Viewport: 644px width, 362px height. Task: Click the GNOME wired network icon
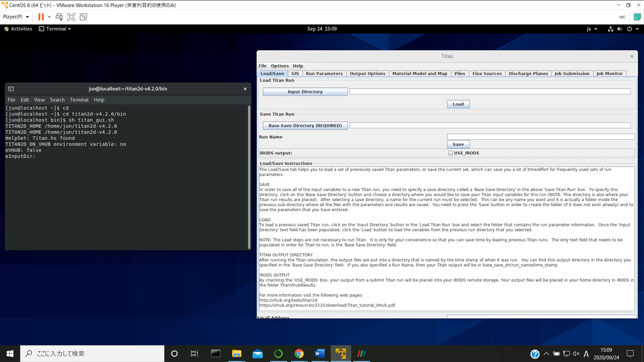coord(610,29)
